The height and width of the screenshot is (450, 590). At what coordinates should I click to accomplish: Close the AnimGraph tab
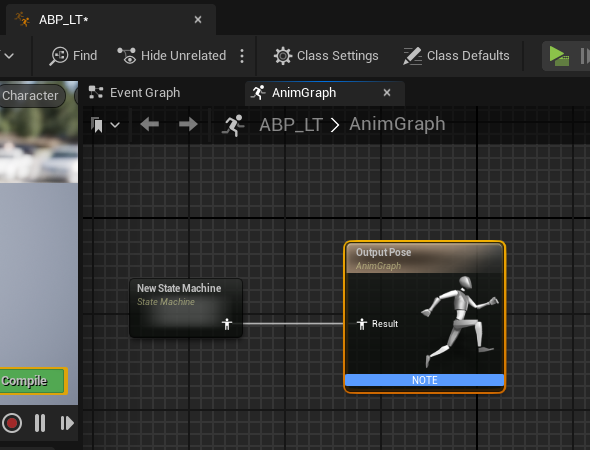pyautogui.click(x=387, y=93)
